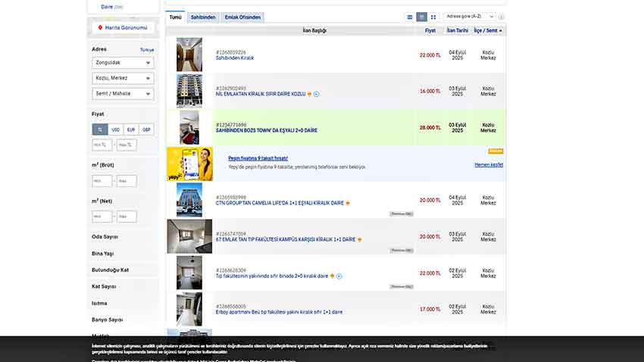The image size is (644, 362).
Task: Select TL currency option
Action: pyautogui.click(x=99, y=130)
